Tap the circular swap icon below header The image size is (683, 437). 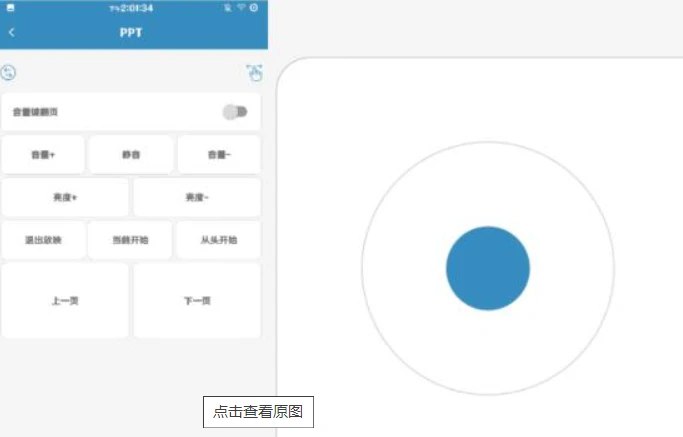tap(8, 72)
